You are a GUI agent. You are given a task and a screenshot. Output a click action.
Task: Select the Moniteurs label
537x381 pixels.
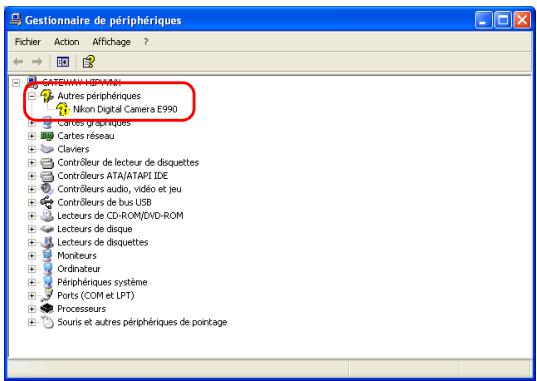click(x=77, y=256)
